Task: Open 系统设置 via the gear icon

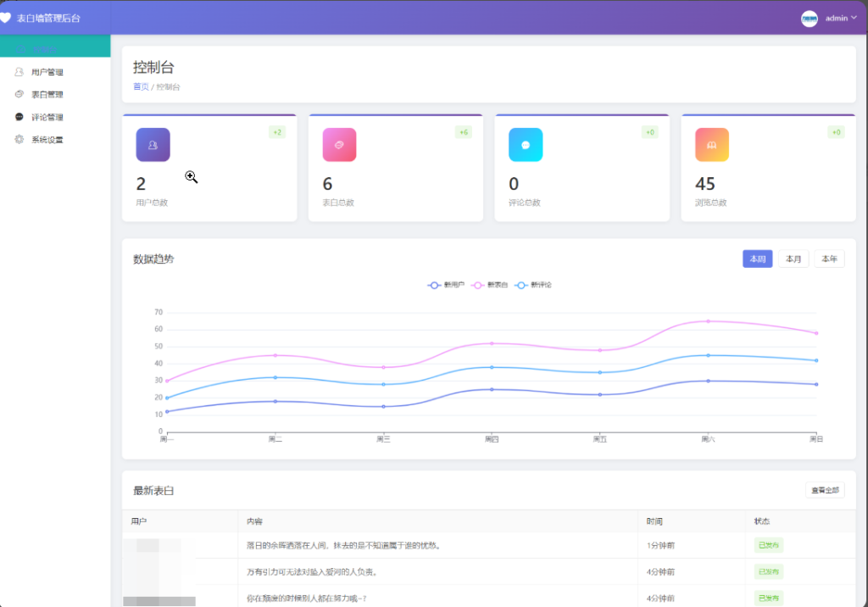Action: [19, 139]
